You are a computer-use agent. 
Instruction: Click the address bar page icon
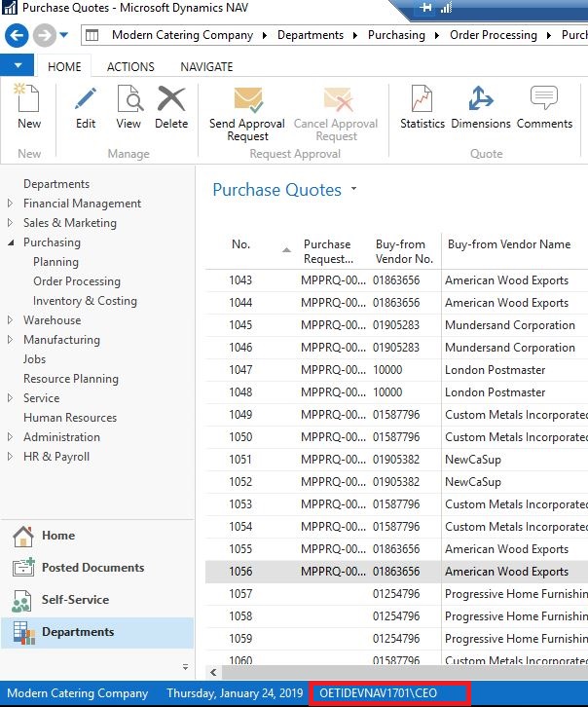[92, 35]
